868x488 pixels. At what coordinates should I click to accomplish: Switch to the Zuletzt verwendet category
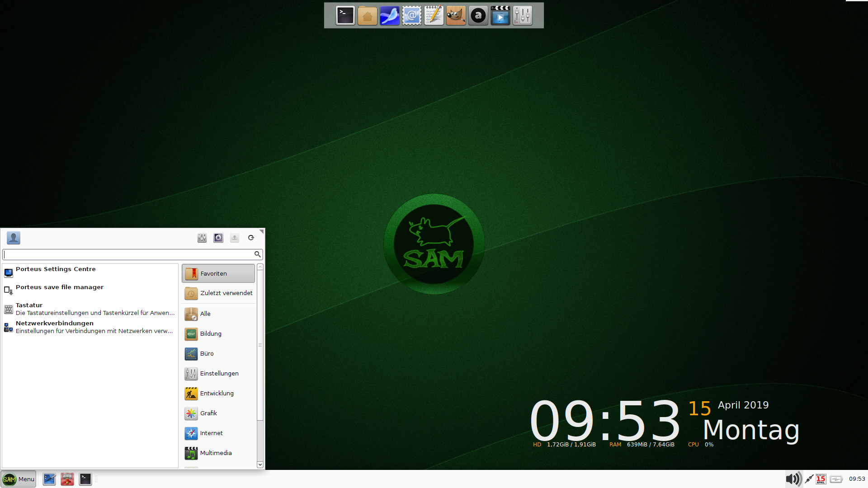(218, 293)
